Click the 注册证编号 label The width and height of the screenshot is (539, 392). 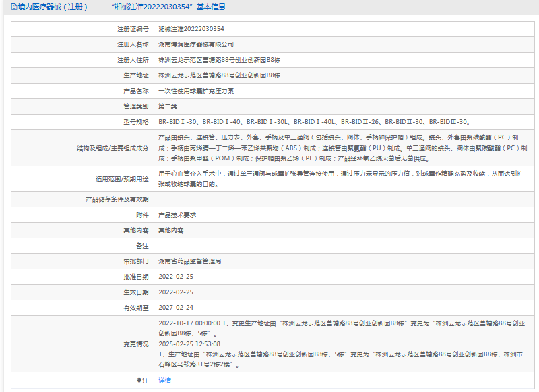coord(133,29)
